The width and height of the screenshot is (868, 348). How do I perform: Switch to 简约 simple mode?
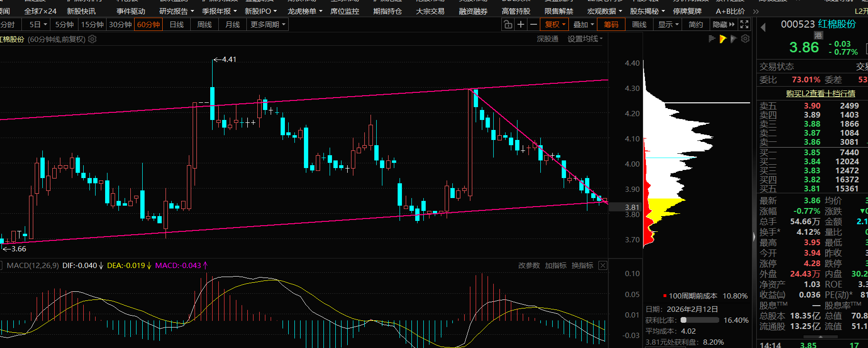coord(696,24)
